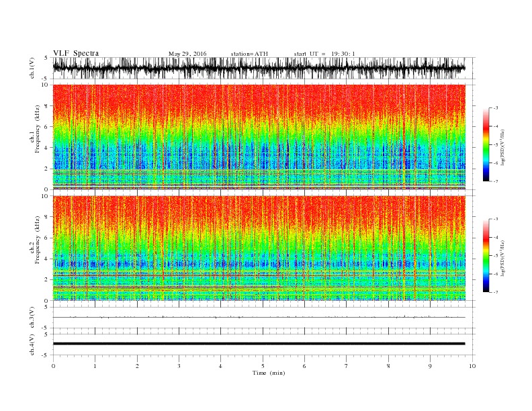Click the "-3" tick on ch.1 colorbar
Screen dimensions: 532x411
pos(495,108)
